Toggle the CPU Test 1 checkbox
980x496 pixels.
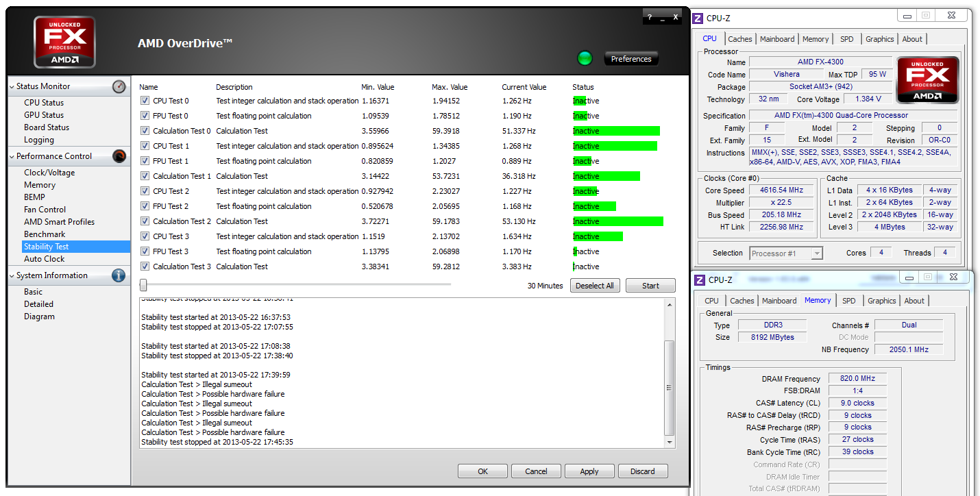145,146
